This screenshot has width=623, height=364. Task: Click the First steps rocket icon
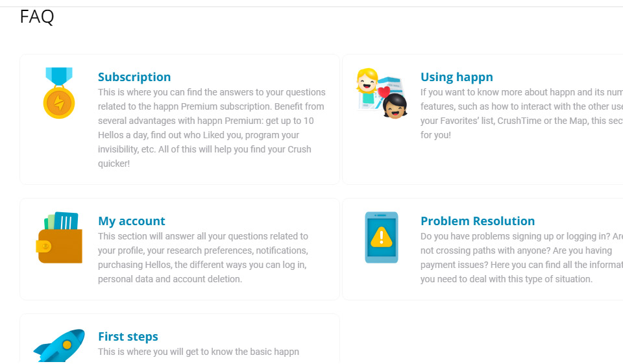tap(59, 345)
